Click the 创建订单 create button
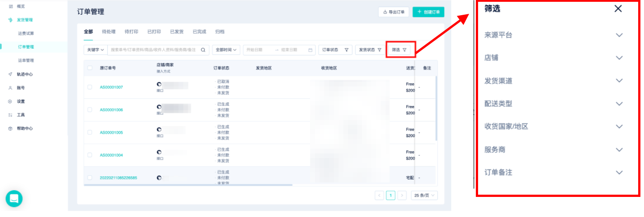Viewport: 644px width, 217px height. 428,12
